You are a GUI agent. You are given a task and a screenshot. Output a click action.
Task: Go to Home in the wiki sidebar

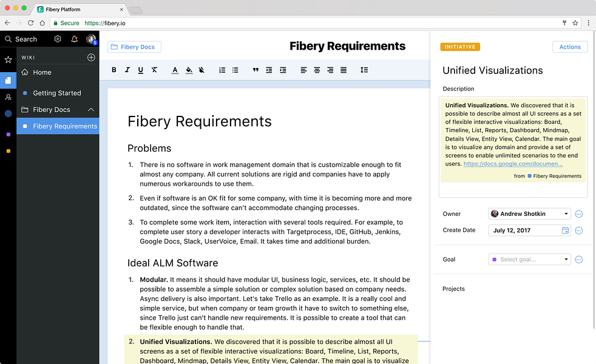coord(58,72)
